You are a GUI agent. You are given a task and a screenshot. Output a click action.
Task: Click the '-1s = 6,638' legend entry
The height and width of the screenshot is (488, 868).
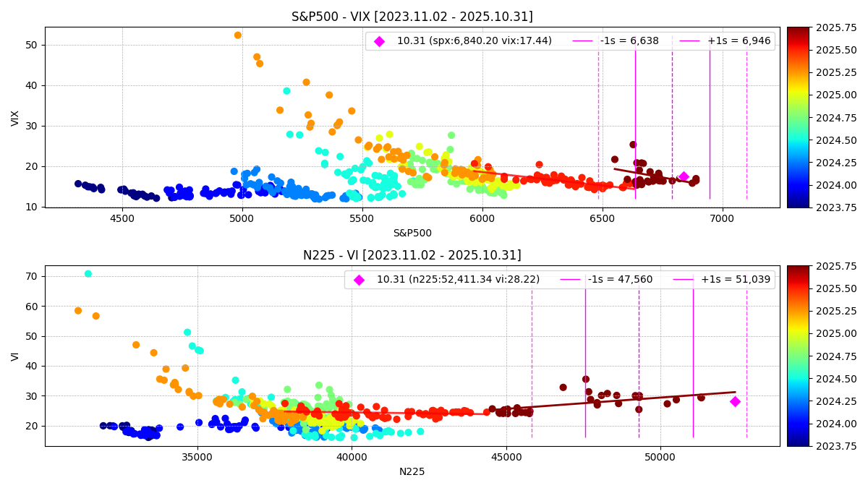tap(629, 41)
